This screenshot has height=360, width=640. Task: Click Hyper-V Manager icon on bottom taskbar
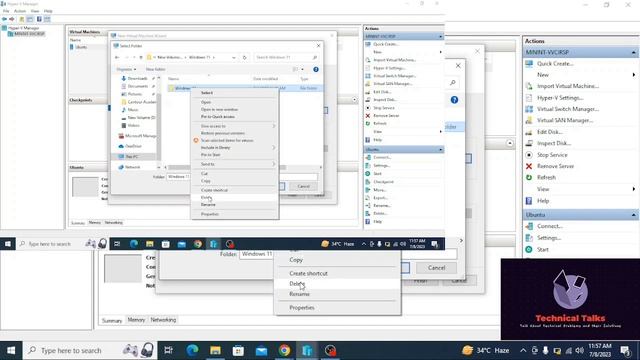[x=307, y=350]
